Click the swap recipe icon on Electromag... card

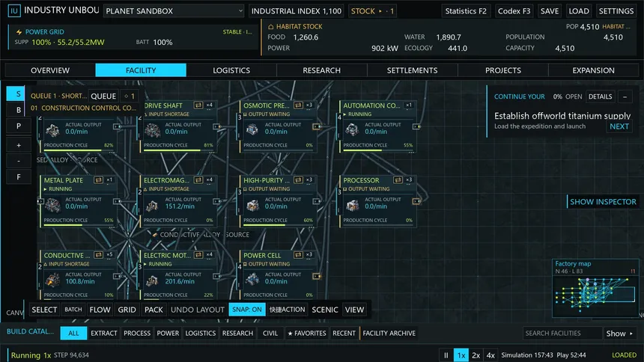coord(198,180)
